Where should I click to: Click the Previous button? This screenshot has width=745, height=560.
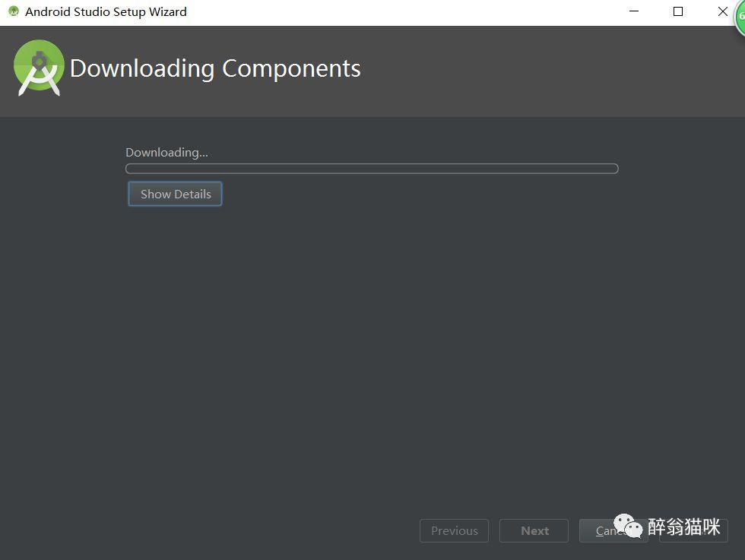click(455, 530)
